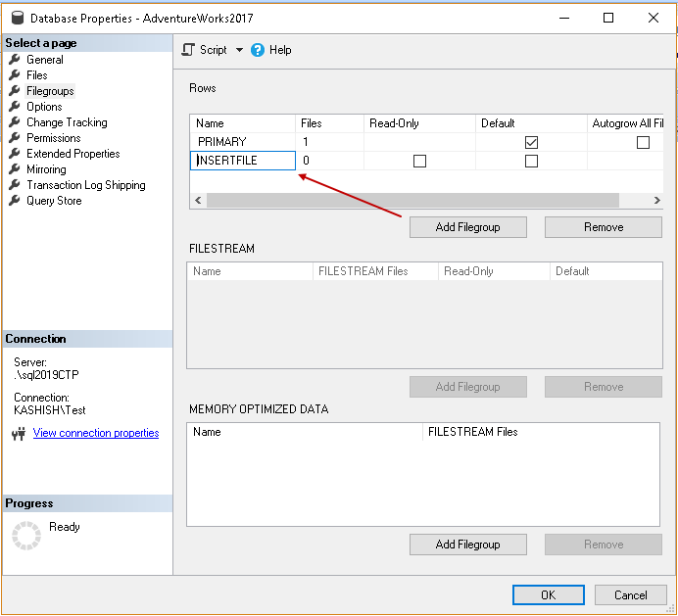Click the Autogrow All Files column header
Viewport: 678px width, 616px height.
(626, 123)
